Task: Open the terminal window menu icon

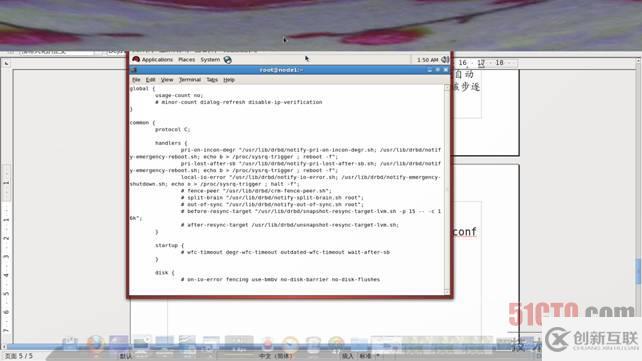Action: click(133, 70)
